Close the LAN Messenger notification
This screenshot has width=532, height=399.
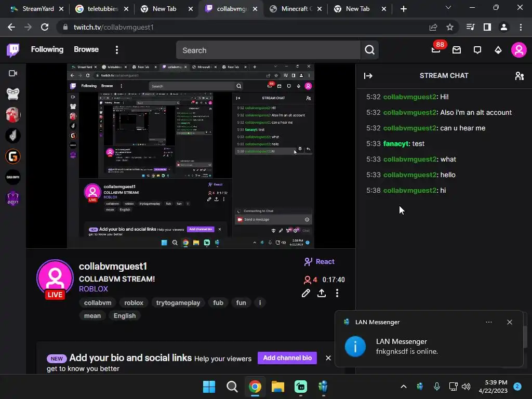point(509,322)
